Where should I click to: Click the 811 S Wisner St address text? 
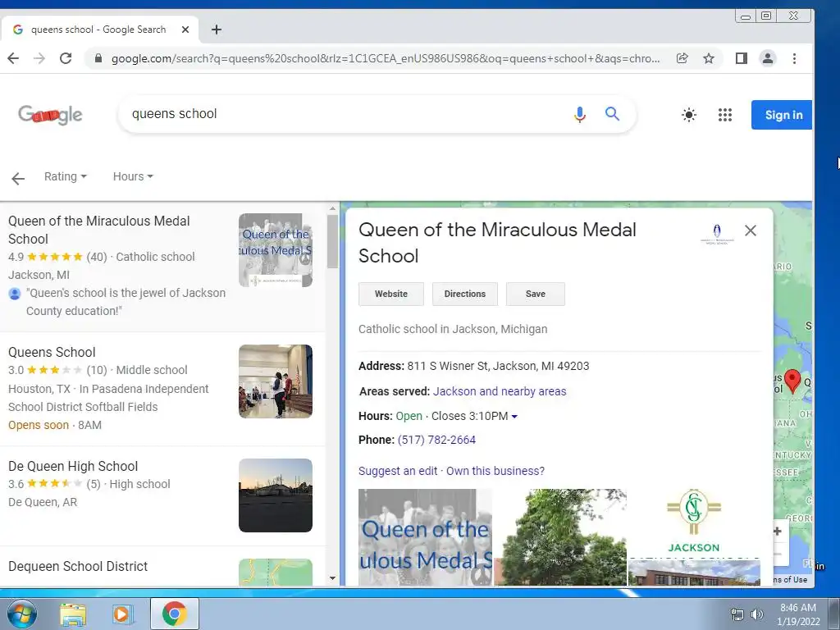(x=498, y=366)
